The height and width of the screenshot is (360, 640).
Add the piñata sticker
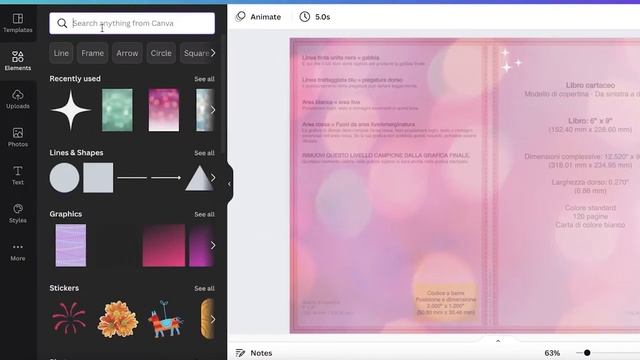pyautogui.click(x=165, y=319)
